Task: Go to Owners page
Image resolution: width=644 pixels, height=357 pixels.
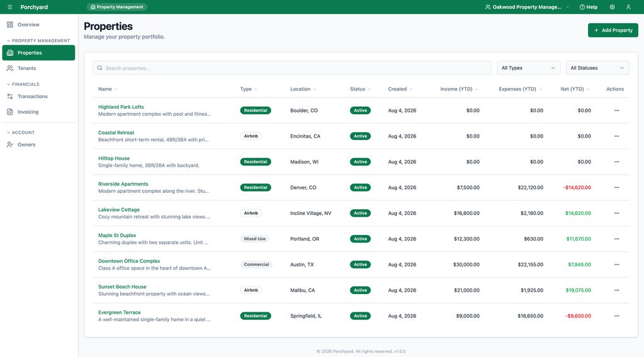Action: pos(38,145)
